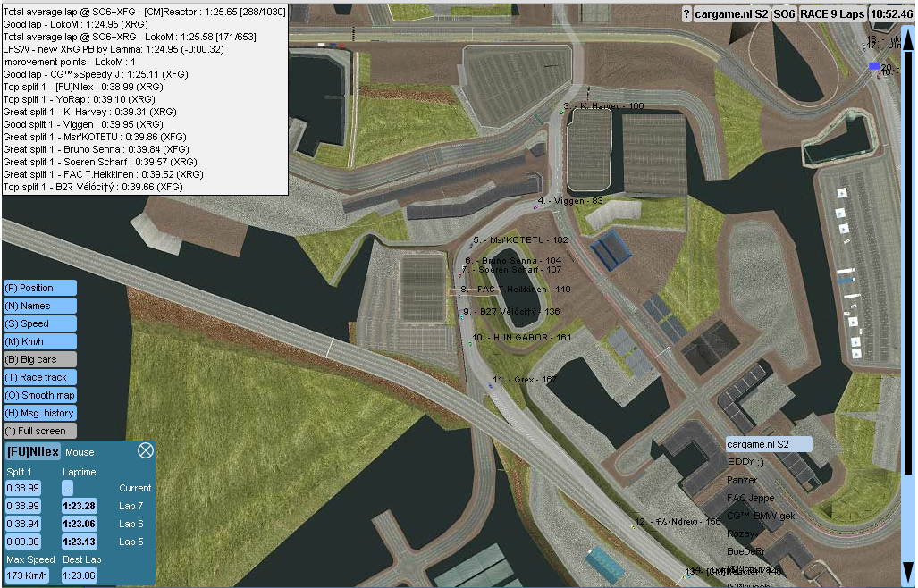This screenshot has height=588, width=918.
Task: Click the 'LFSW - new XRG PB by Lamma' message
Action: pyautogui.click(x=114, y=49)
